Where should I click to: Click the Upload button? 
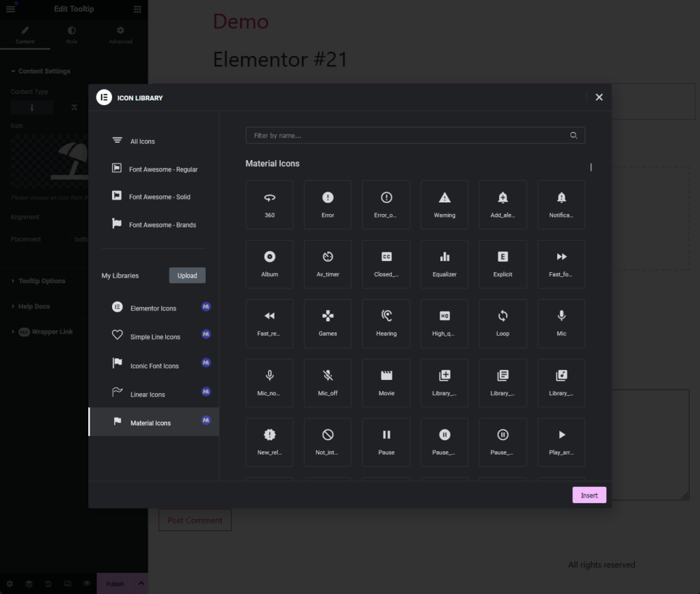(x=187, y=275)
